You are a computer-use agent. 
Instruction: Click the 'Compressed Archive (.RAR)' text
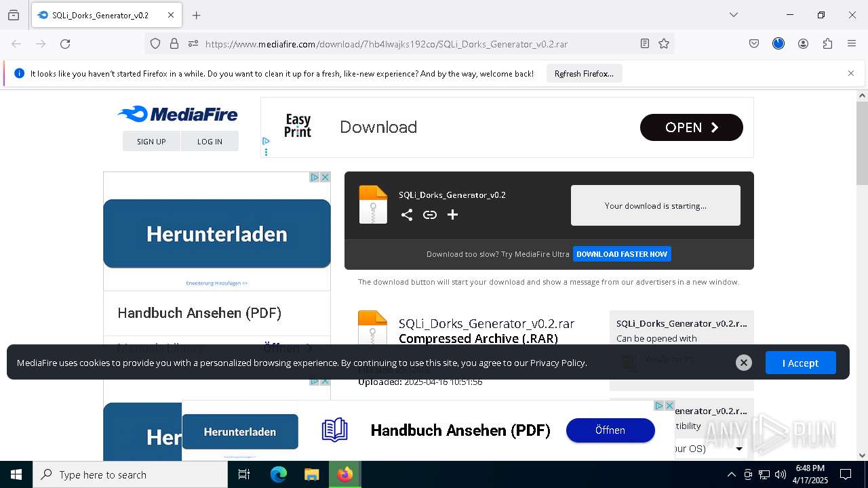[x=479, y=338]
